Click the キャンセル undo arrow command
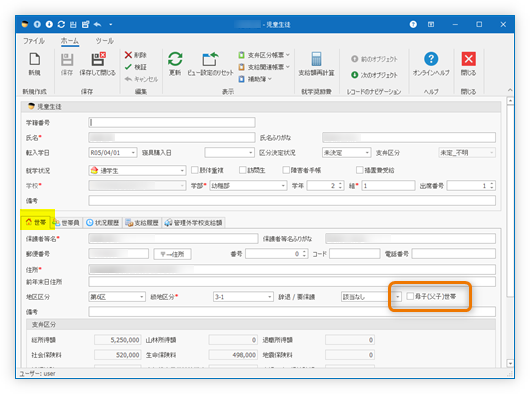 (x=141, y=79)
